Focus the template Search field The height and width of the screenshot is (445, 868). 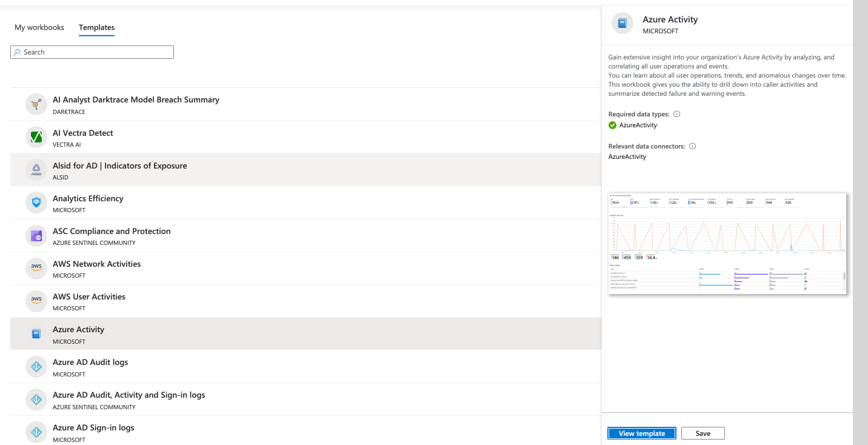coord(92,52)
